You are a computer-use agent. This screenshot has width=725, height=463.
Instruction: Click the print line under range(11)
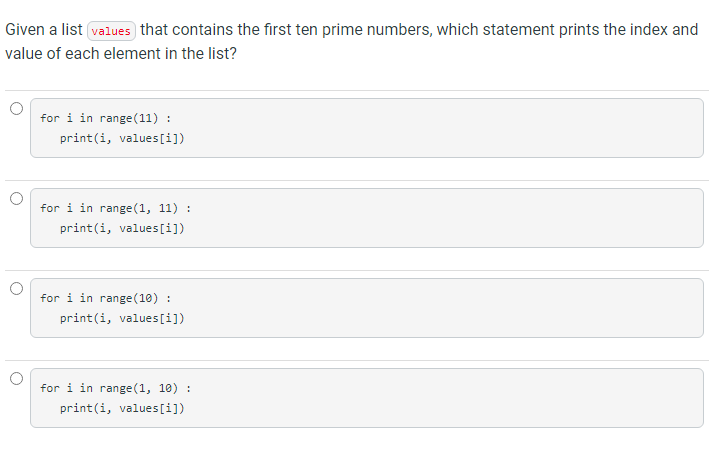(122, 138)
